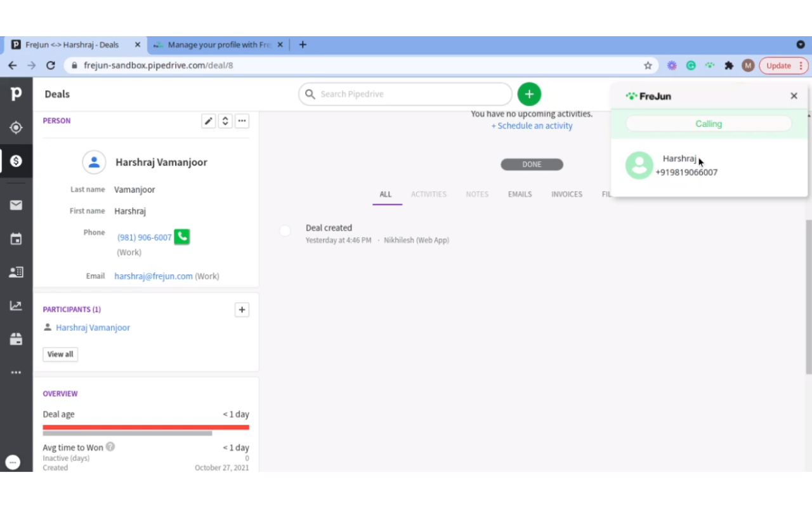The image size is (812, 508).
Task: Open Products box icon in sidebar
Action: pyautogui.click(x=16, y=339)
